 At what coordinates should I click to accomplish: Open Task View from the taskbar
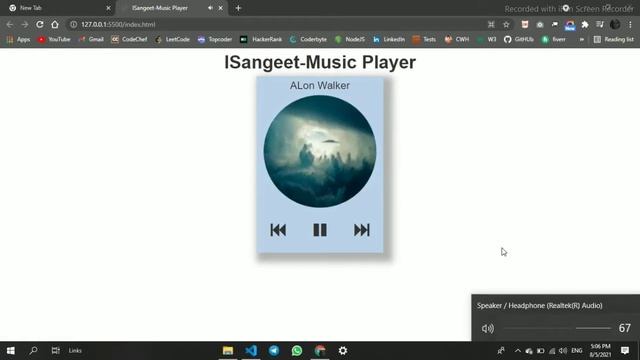pyautogui.click(x=56, y=351)
